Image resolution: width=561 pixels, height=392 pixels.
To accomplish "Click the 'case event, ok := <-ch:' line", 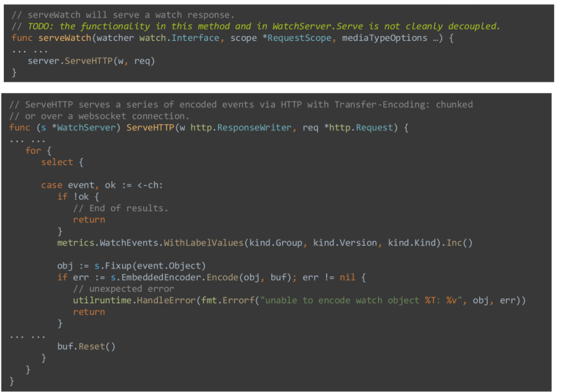I will 102,185.
